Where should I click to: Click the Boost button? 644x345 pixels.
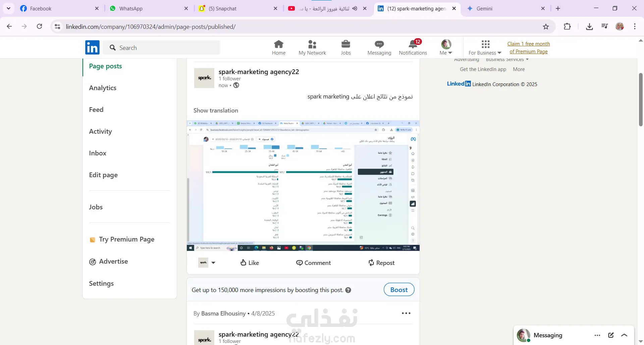click(399, 290)
